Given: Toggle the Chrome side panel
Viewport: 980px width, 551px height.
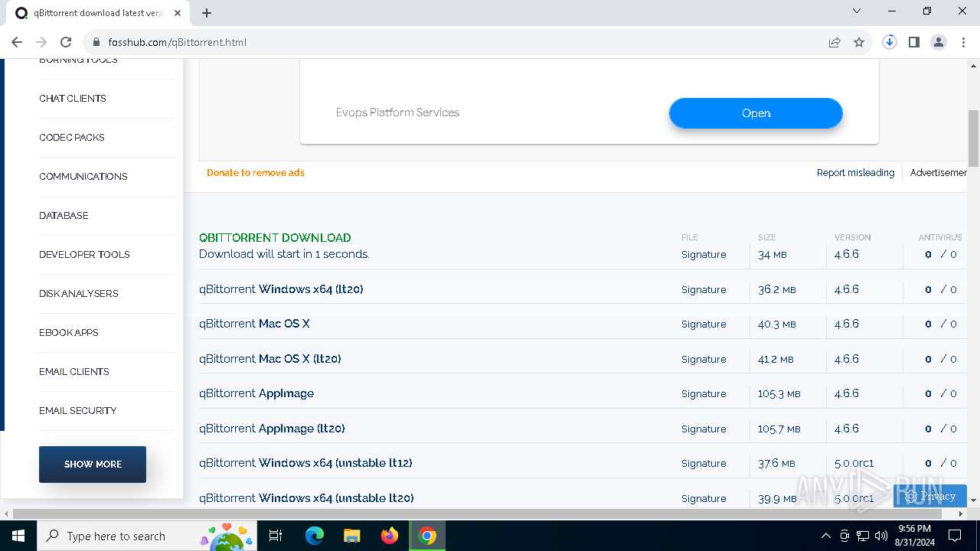Looking at the screenshot, I should [x=914, y=42].
